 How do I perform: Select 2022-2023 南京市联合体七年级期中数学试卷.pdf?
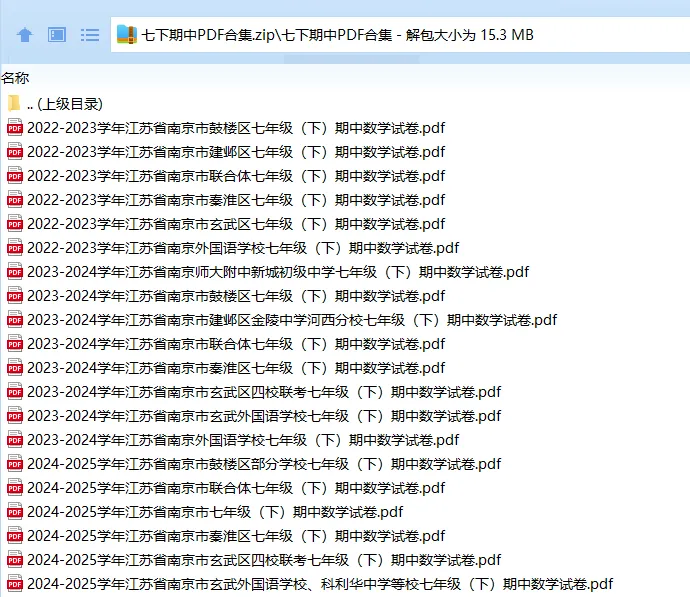coord(236,176)
